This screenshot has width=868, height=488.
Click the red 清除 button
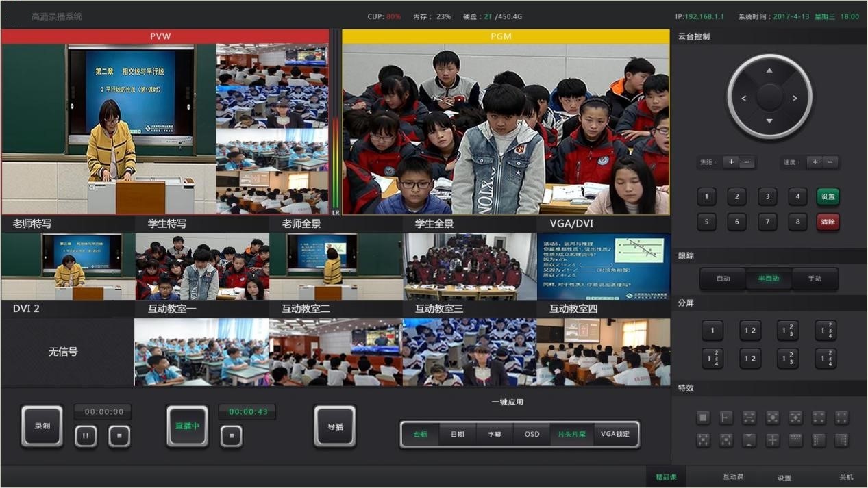point(828,222)
